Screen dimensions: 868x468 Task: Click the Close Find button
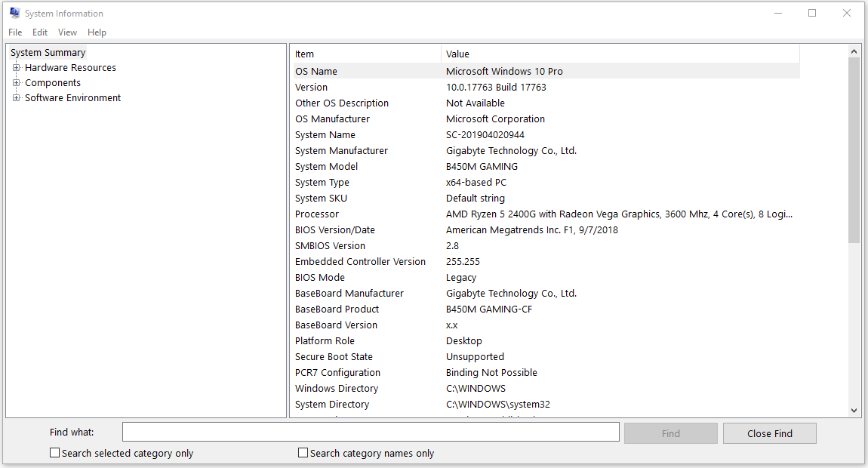(x=769, y=433)
